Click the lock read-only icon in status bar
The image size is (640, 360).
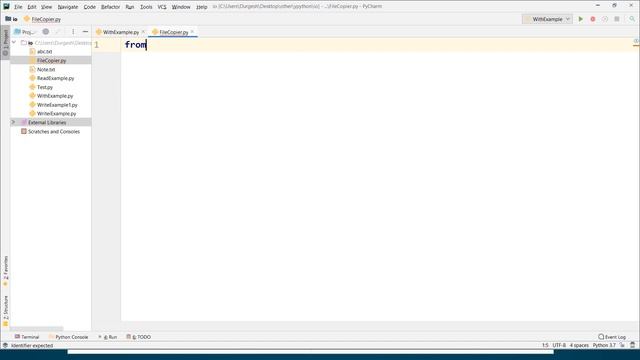(x=622, y=345)
